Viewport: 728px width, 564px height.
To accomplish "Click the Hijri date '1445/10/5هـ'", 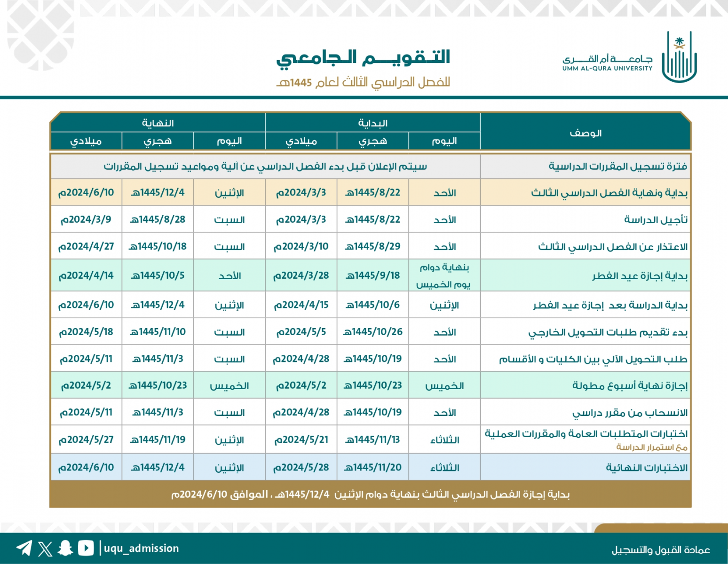I will point(158,275).
